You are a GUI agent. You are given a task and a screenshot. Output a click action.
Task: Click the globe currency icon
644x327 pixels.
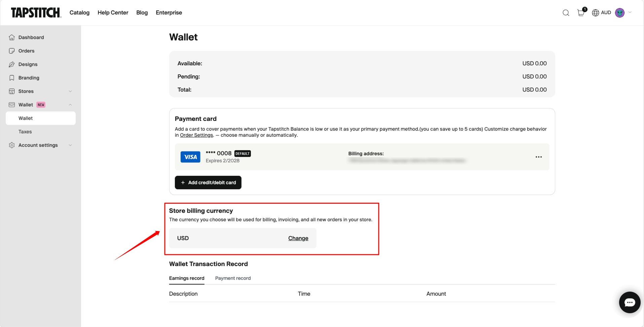[x=596, y=13]
